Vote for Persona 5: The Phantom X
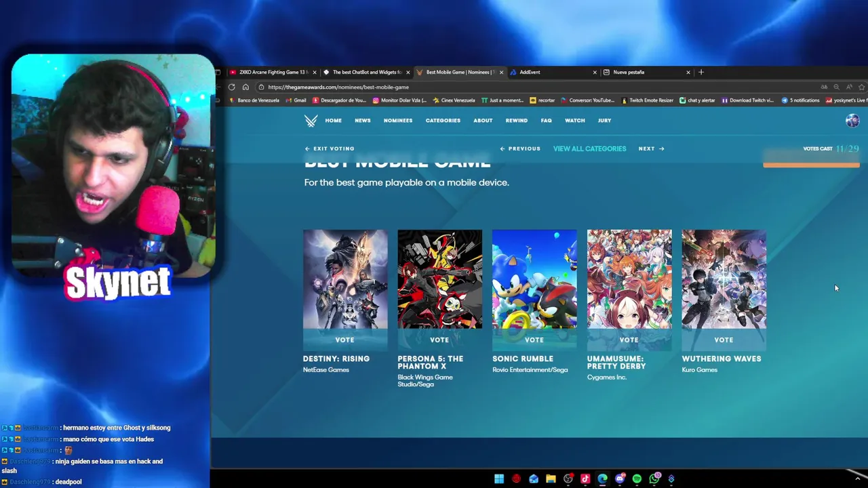Viewport: 868px width, 488px height. 439,340
